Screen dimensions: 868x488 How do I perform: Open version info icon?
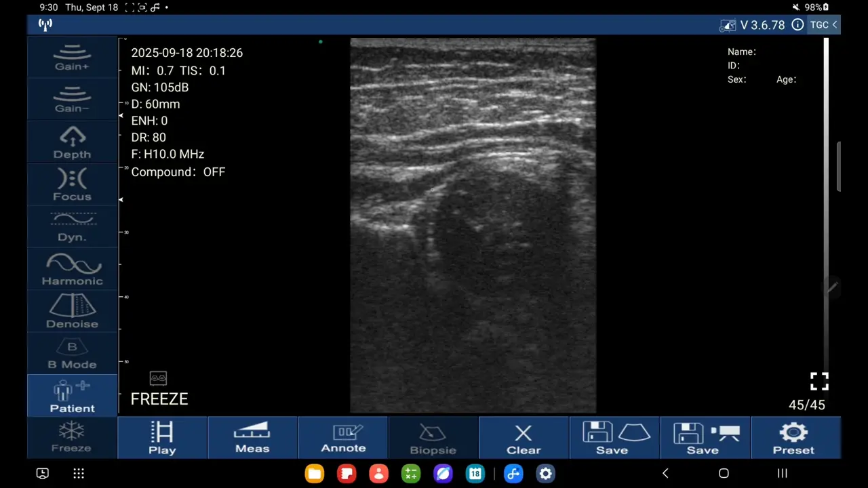pos(797,25)
